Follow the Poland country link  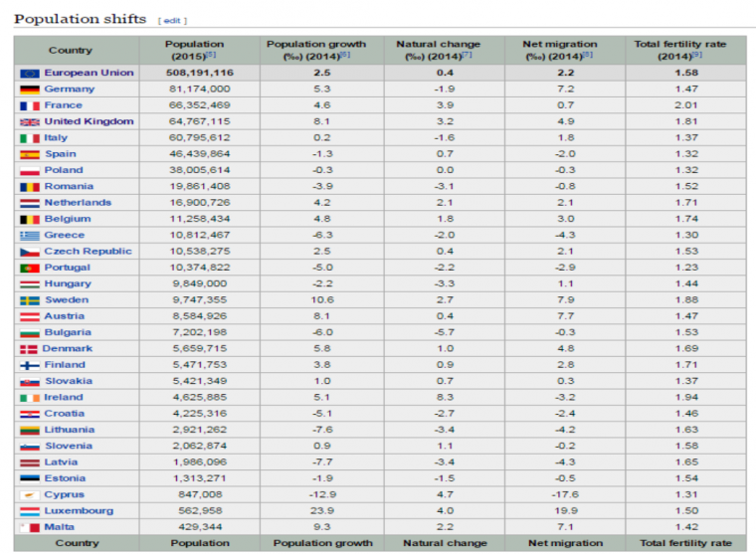coord(64,170)
